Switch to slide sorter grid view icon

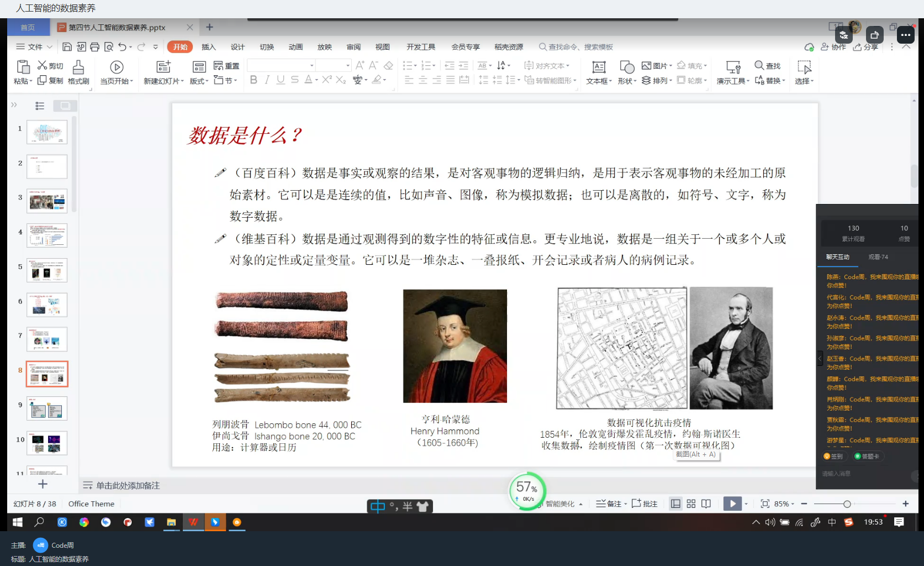click(x=691, y=504)
